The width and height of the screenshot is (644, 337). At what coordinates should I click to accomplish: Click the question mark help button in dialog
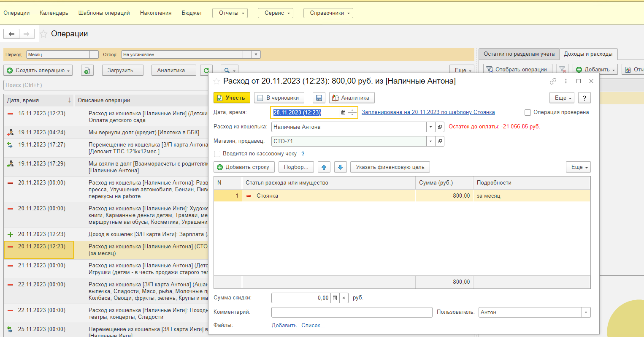[x=584, y=98]
